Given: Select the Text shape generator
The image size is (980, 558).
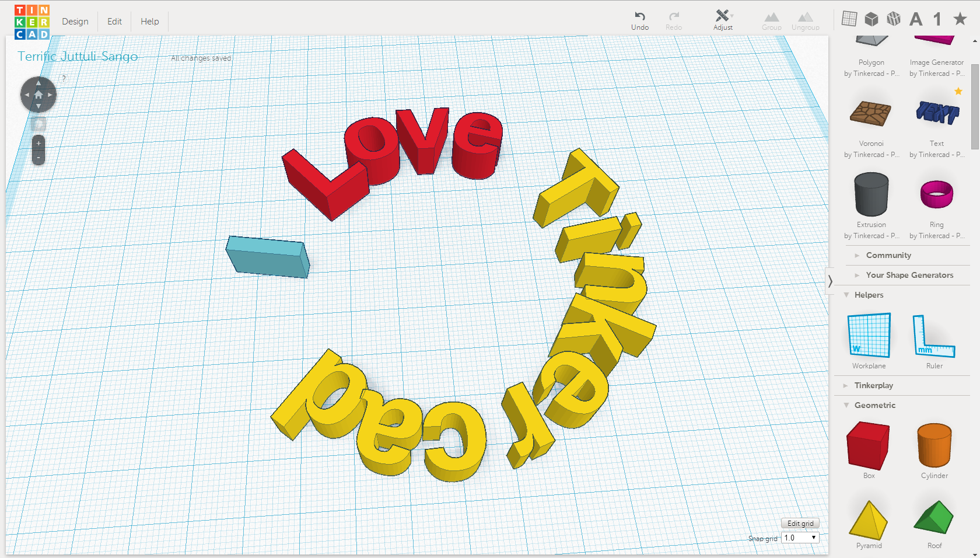Looking at the screenshot, I should click(x=936, y=116).
